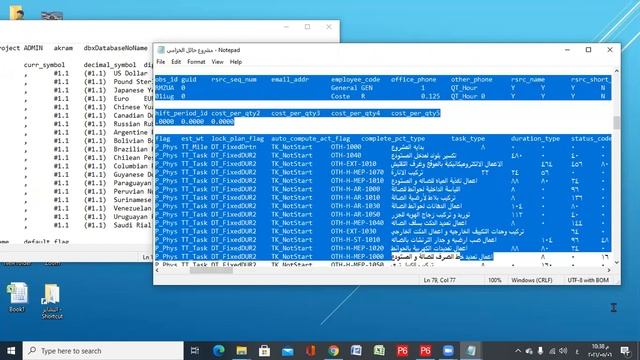
Task: Show hidden system tray icons
Action: click(x=518, y=351)
